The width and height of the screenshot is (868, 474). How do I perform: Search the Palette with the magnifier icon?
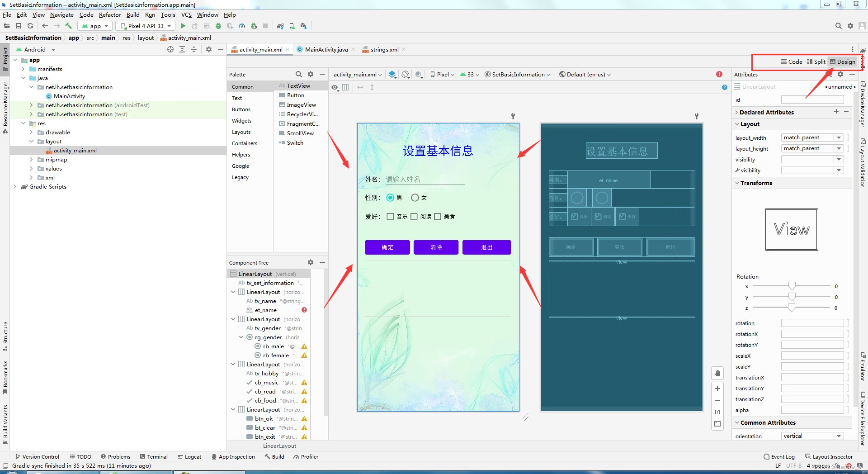click(x=299, y=74)
